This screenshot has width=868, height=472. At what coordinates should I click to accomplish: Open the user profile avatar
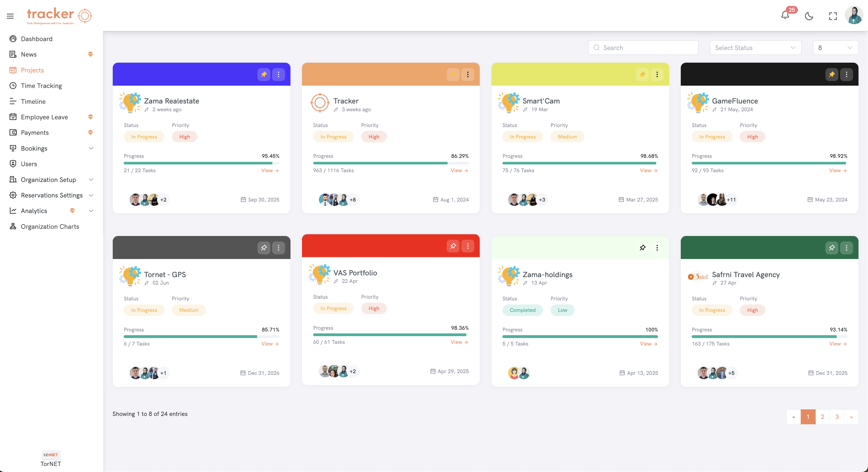click(x=854, y=16)
